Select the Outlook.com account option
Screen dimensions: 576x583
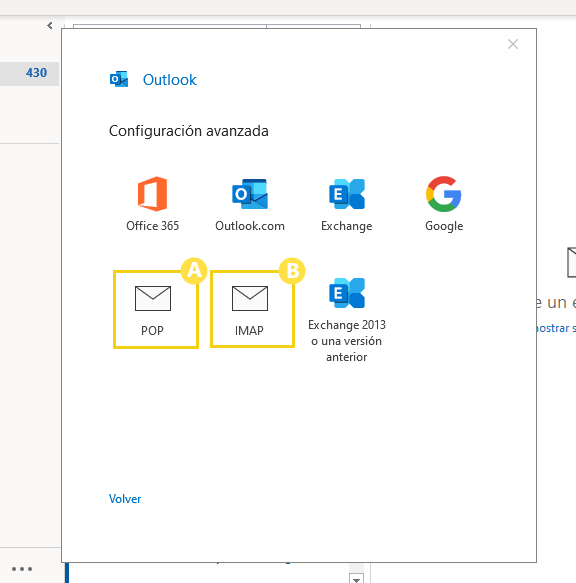pos(250,204)
